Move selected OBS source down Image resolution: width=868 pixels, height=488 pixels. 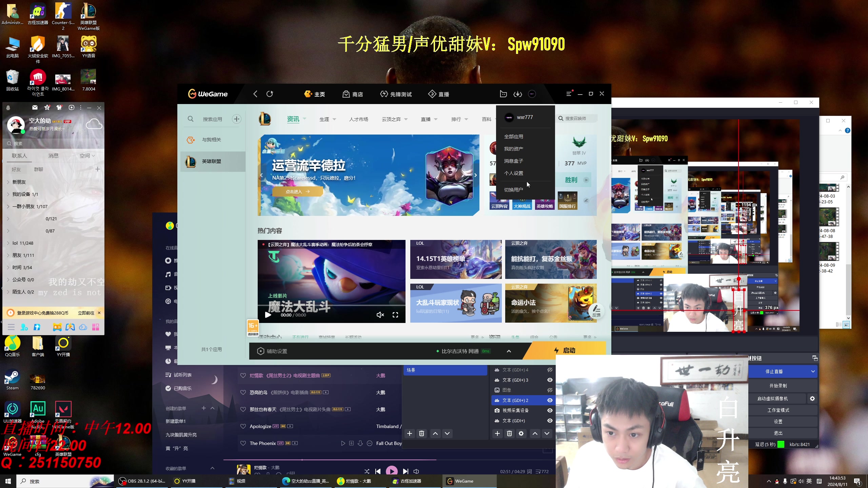tap(547, 433)
